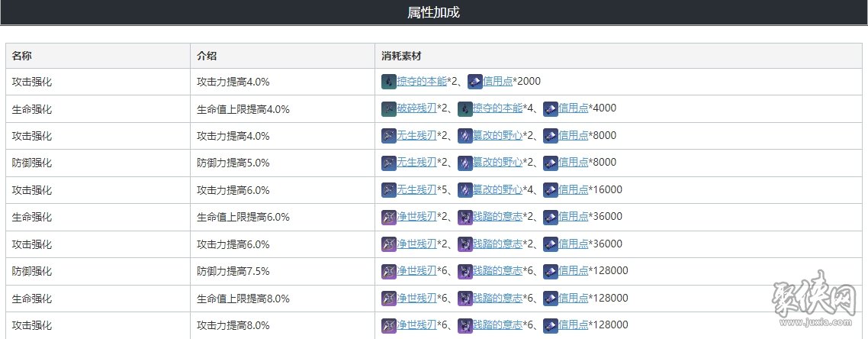Open the 践踏的意志 link in 生命值上限提高6.0% row

pyautogui.click(x=497, y=217)
